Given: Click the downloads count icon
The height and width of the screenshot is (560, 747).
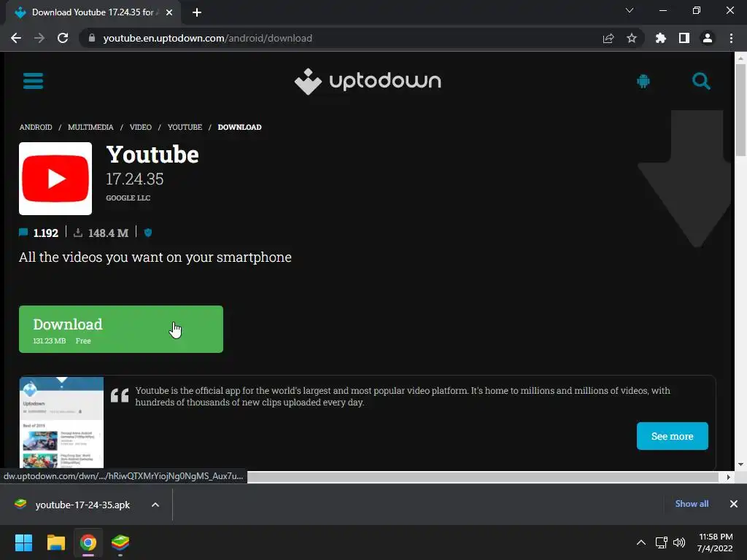Looking at the screenshot, I should pyautogui.click(x=78, y=233).
